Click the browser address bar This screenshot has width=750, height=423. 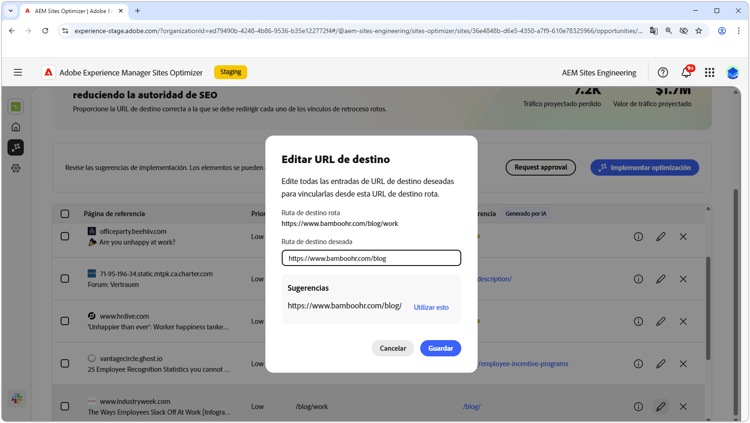click(x=358, y=31)
